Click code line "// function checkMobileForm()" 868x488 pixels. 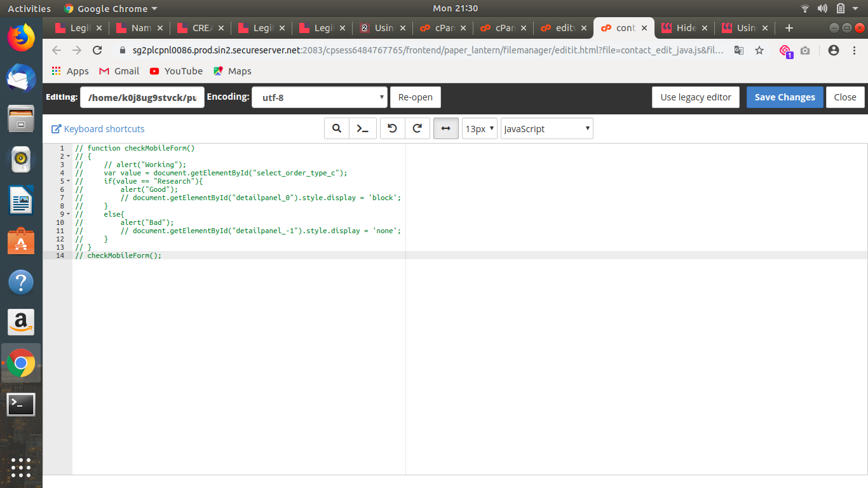pyautogui.click(x=135, y=148)
